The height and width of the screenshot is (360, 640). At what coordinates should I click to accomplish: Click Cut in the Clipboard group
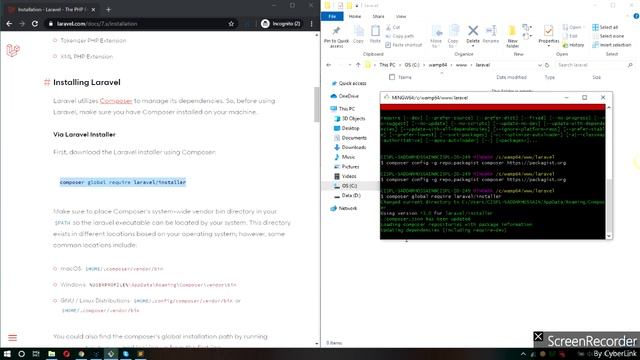pos(393,27)
